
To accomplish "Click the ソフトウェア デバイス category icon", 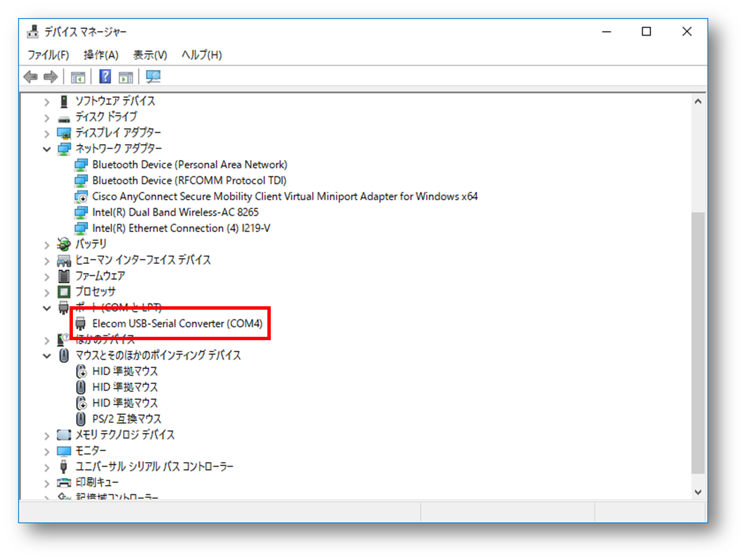I will coord(64,101).
